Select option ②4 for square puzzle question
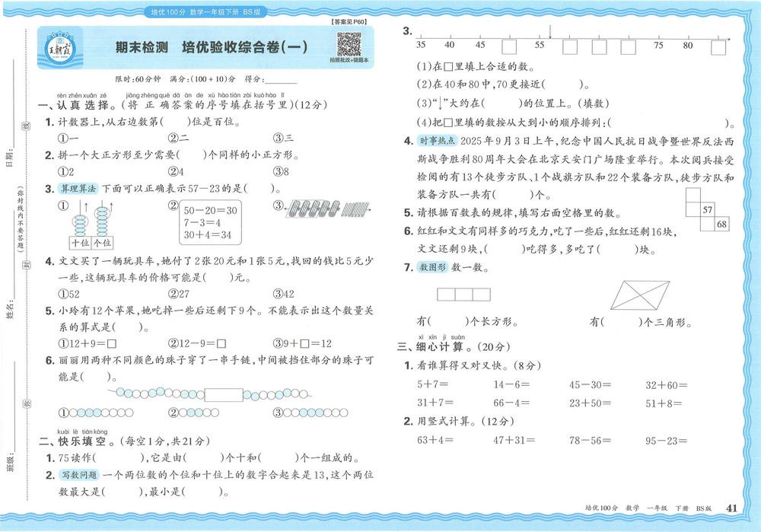Screen dimensions: 761x532 click(176, 171)
